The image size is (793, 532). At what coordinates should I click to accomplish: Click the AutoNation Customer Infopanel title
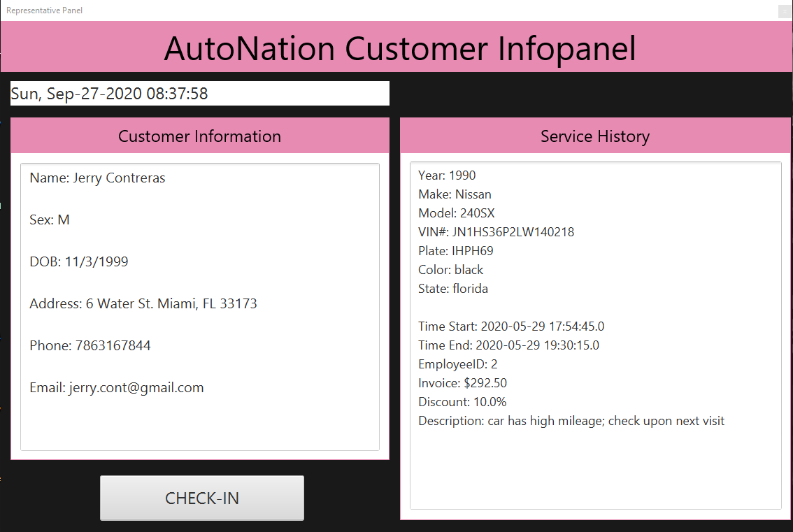pyautogui.click(x=400, y=48)
